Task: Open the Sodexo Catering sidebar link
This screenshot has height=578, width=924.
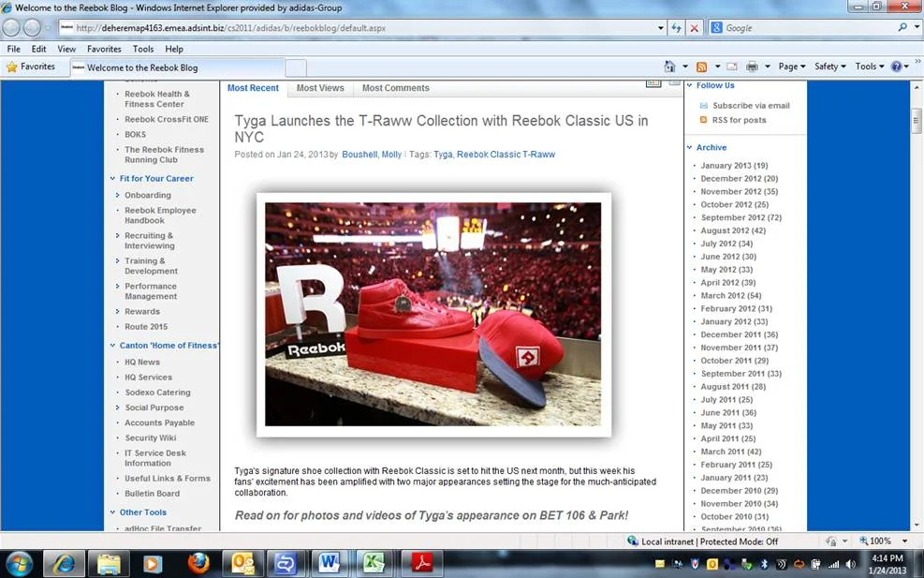Action: tap(157, 393)
